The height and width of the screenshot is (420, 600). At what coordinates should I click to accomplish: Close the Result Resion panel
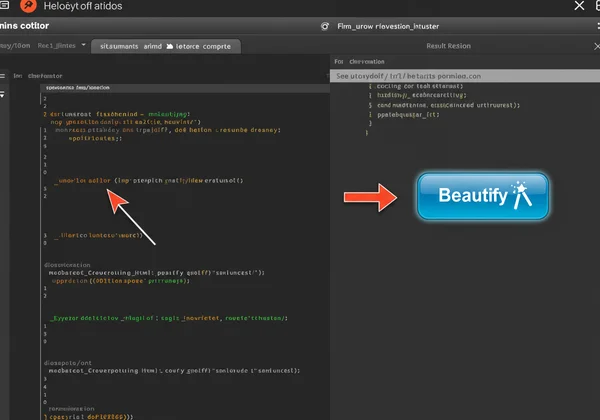[597, 46]
